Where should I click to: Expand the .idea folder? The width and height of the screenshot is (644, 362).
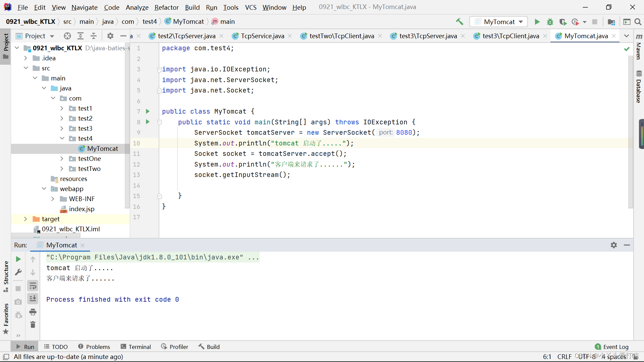click(x=25, y=58)
